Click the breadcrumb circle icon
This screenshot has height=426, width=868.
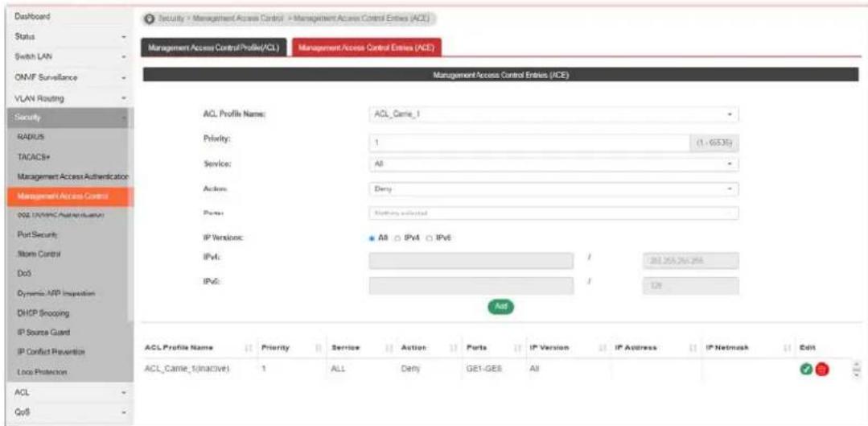coord(150,18)
